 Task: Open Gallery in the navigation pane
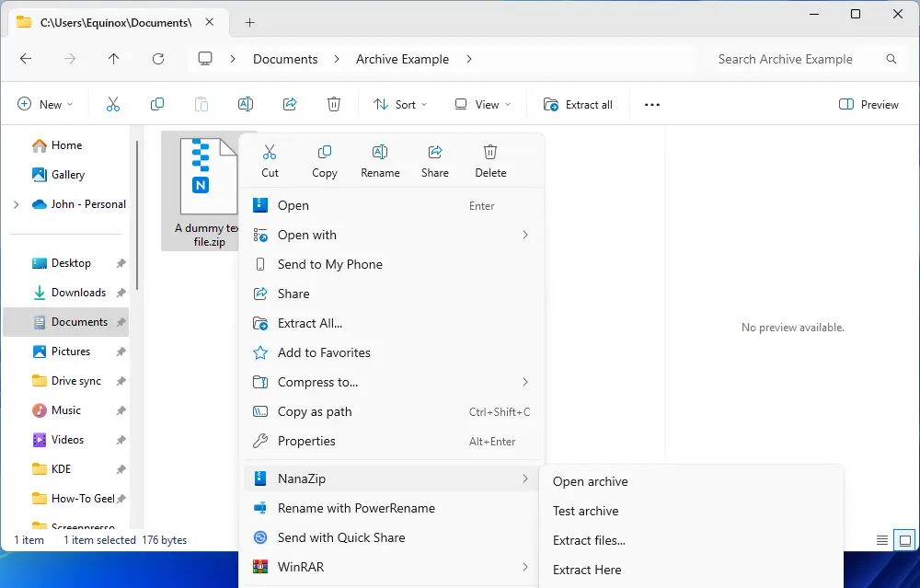click(66, 175)
